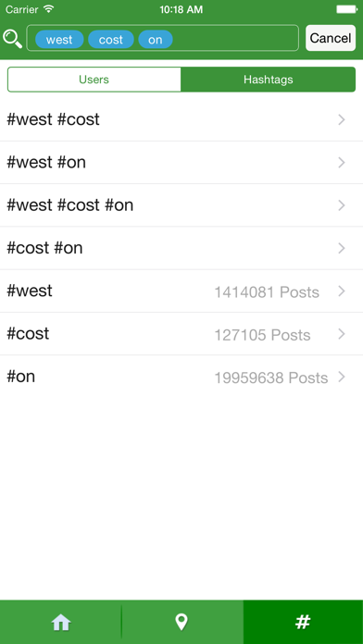Open the Home tab icon
The image size is (363, 644).
pyautogui.click(x=61, y=622)
